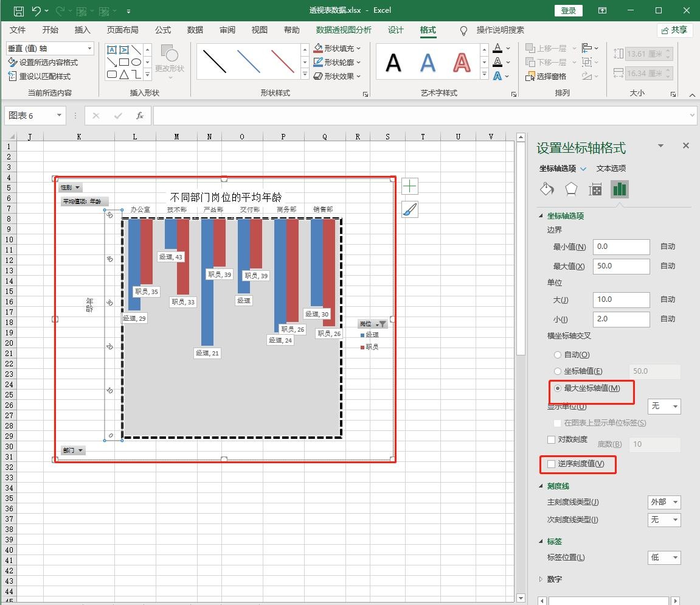Click the 最大值 input field
The height and width of the screenshot is (605, 700).
click(621, 266)
